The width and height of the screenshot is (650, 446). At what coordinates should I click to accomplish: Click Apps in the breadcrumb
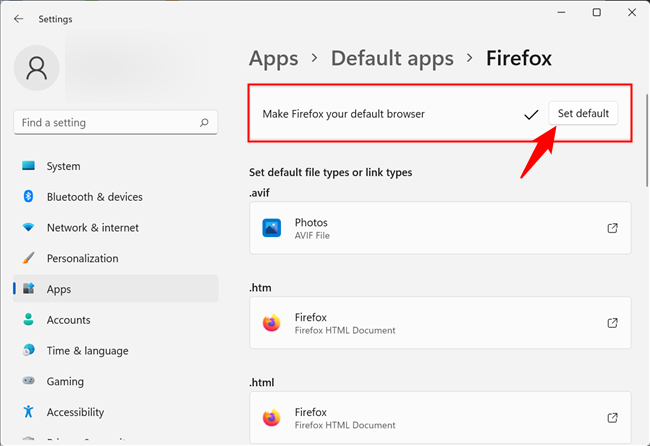tap(273, 58)
